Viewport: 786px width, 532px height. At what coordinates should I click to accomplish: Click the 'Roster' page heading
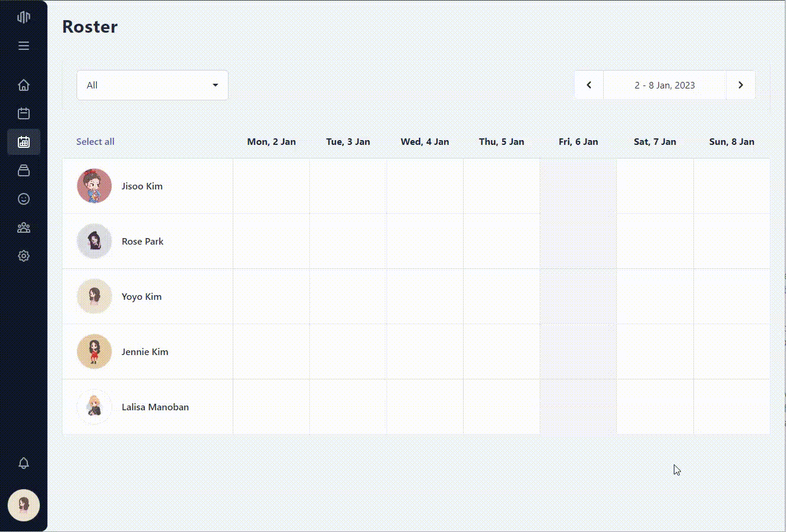click(90, 27)
